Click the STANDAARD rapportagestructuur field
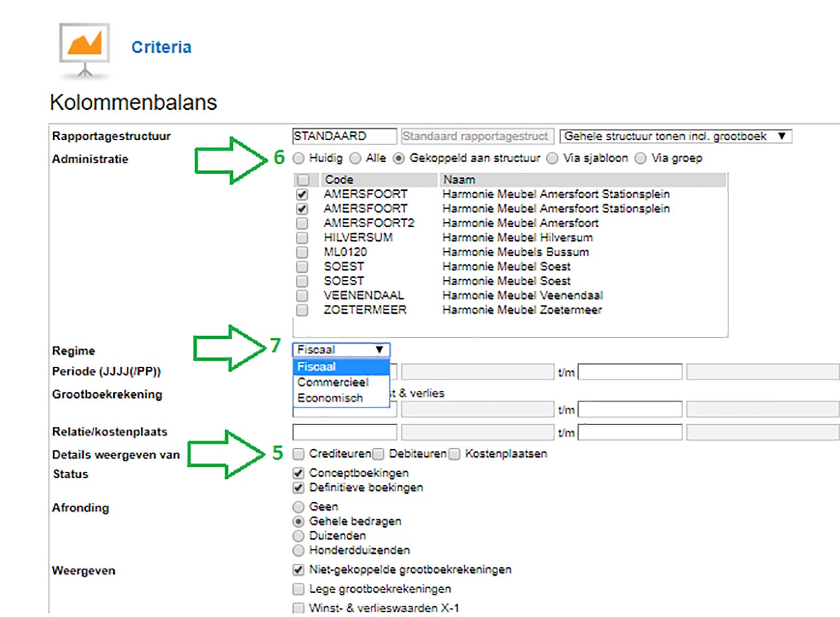The width and height of the screenshot is (840, 617). click(x=344, y=136)
